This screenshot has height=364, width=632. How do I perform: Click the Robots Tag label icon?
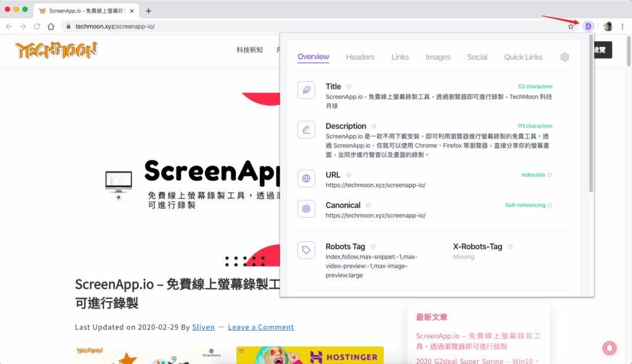306,250
